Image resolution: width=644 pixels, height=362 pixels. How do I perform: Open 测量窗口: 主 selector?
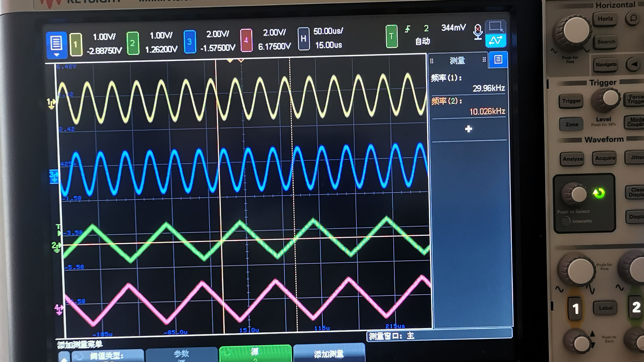440,336
